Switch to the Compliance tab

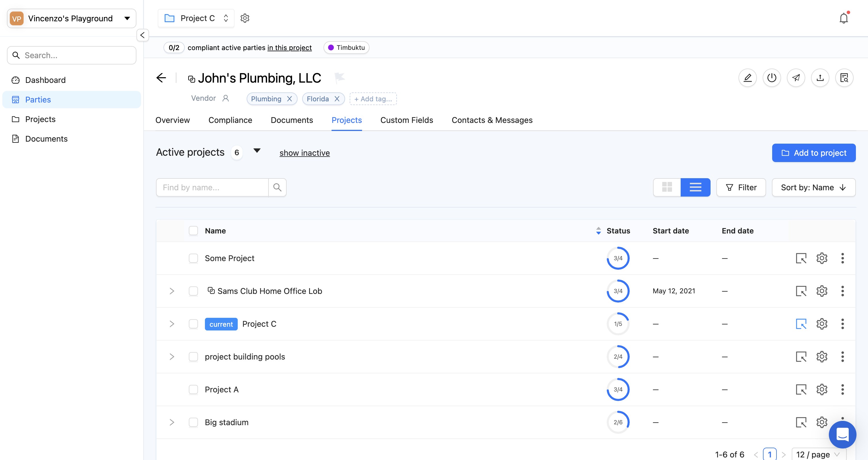(x=230, y=120)
